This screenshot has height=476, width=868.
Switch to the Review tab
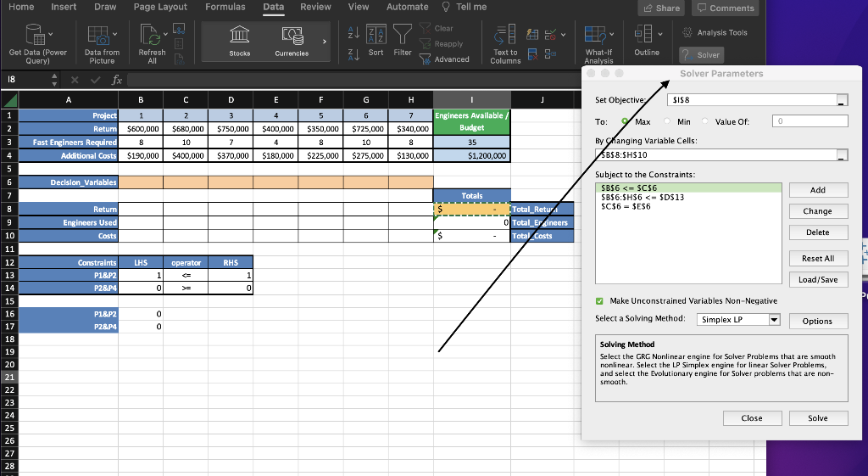tap(315, 7)
